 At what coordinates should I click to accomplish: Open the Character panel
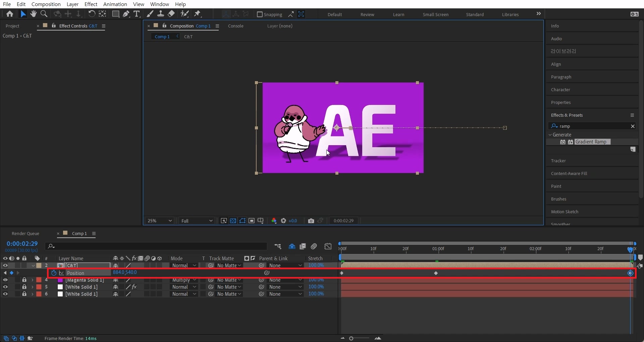point(560,90)
